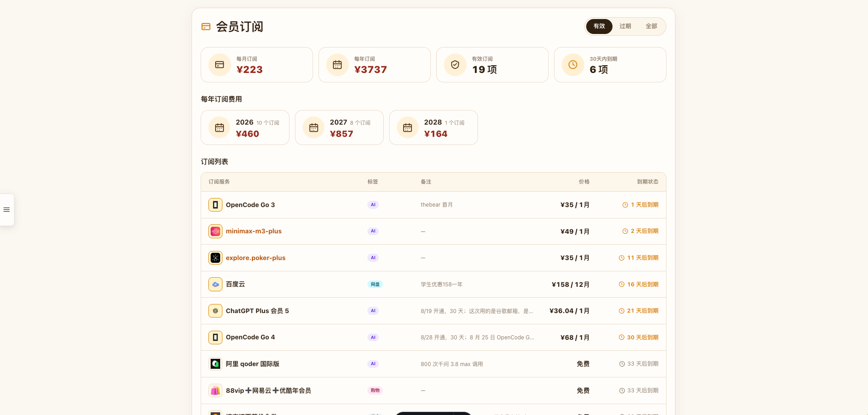Click the price ¥49 / 1月
The height and width of the screenshot is (415, 868).
[x=575, y=232]
